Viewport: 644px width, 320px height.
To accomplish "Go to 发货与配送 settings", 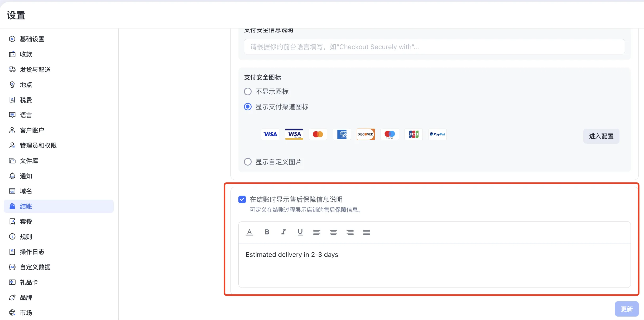I will click(x=35, y=69).
